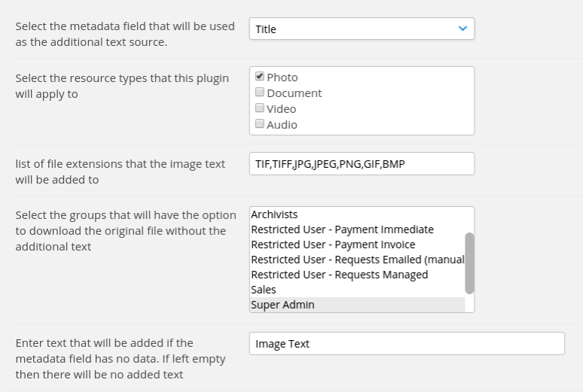Select Restricted User - Payment Immediate group

coord(357,229)
